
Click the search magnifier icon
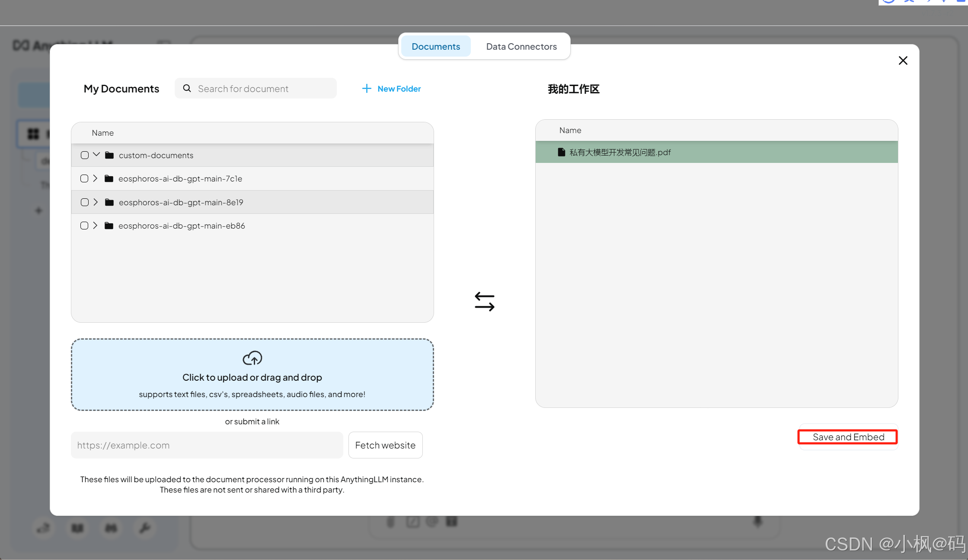click(187, 88)
